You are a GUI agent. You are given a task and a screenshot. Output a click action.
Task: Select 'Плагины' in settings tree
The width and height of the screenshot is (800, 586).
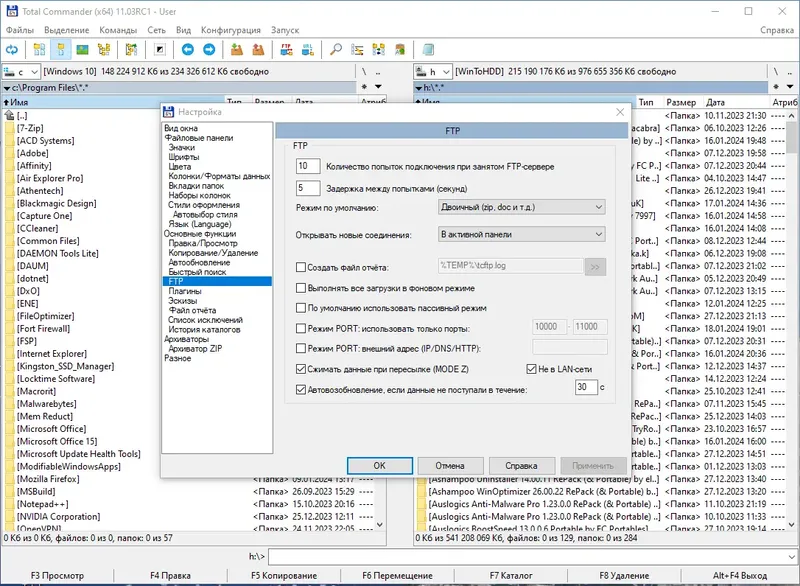pos(185,291)
